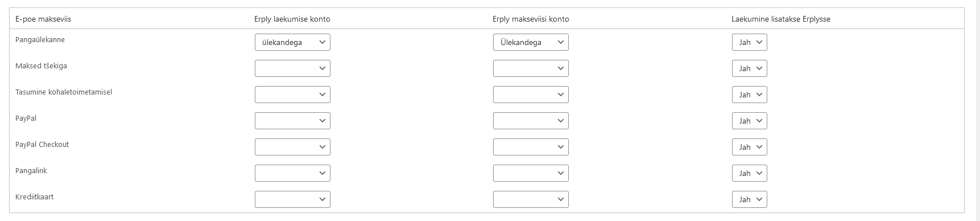
Task: Open laekumise konto dropdown for PayPal Checkout
Action: pyautogui.click(x=292, y=147)
